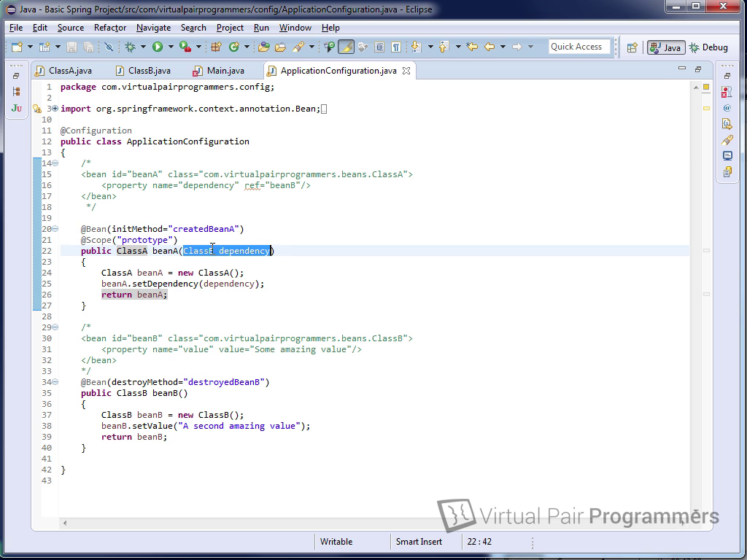Click the Run Last Tool icon
Viewport: 747px width, 560px height.
(x=185, y=47)
